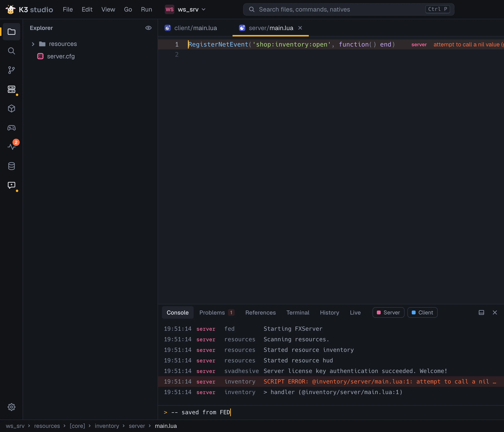Open the database sidebar icon
504x432 pixels.
tap(11, 166)
